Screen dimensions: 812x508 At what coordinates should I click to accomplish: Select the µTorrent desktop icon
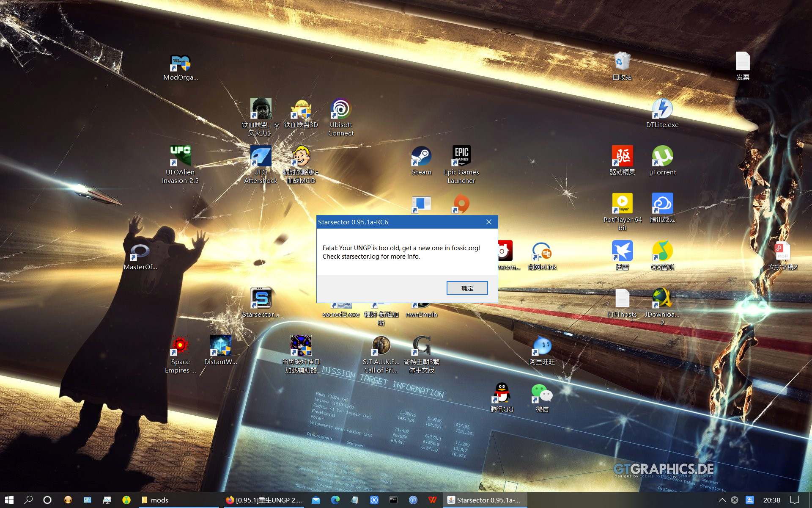pyautogui.click(x=662, y=157)
